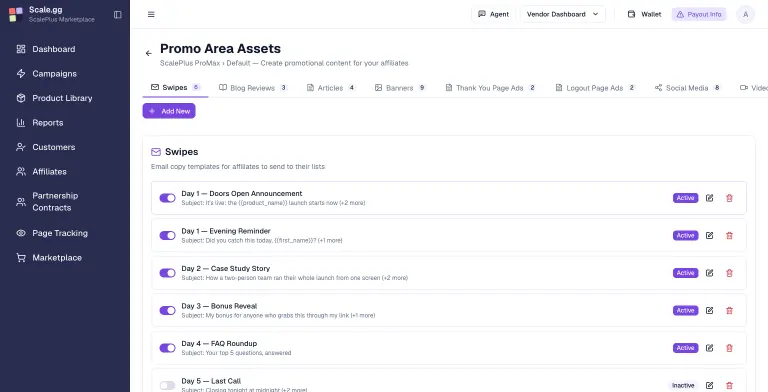
Task: Click "Subject: Your top 5 questions, answered" text
Action: point(236,353)
